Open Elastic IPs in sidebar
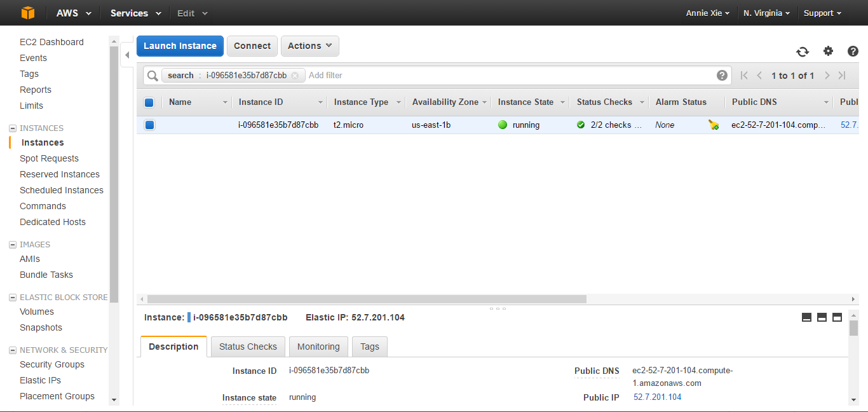Image resolution: width=868 pixels, height=412 pixels. coord(40,380)
